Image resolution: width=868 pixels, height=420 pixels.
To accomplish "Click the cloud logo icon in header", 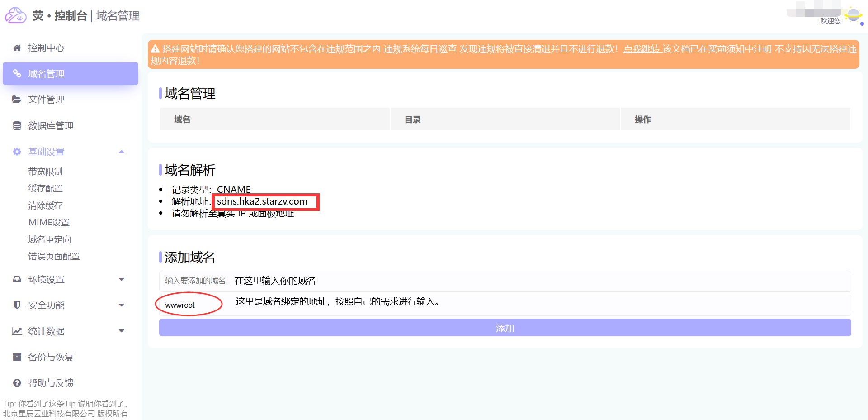I will (15, 15).
